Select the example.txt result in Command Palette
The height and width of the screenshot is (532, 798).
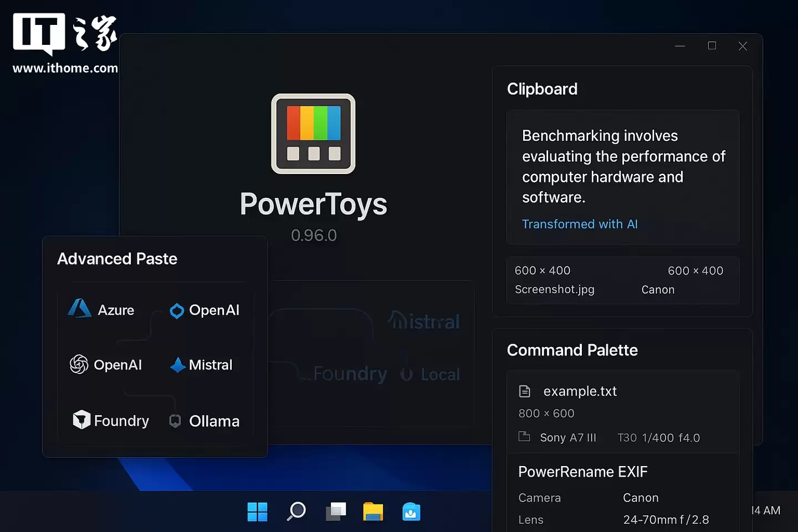pyautogui.click(x=580, y=391)
